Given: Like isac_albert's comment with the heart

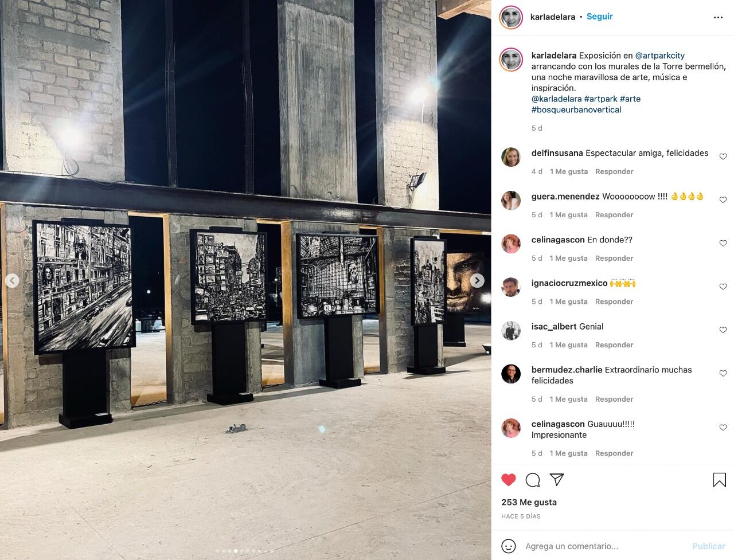Looking at the screenshot, I should coord(723,330).
